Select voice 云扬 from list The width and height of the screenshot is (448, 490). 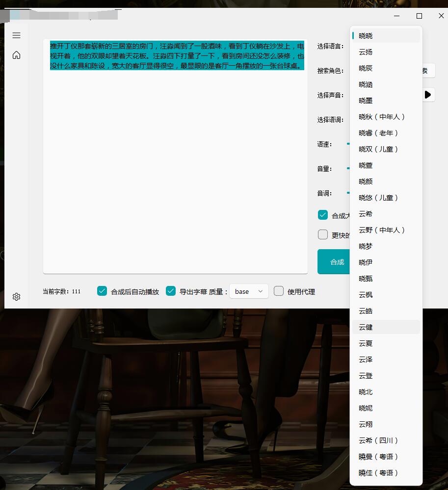tap(386, 52)
